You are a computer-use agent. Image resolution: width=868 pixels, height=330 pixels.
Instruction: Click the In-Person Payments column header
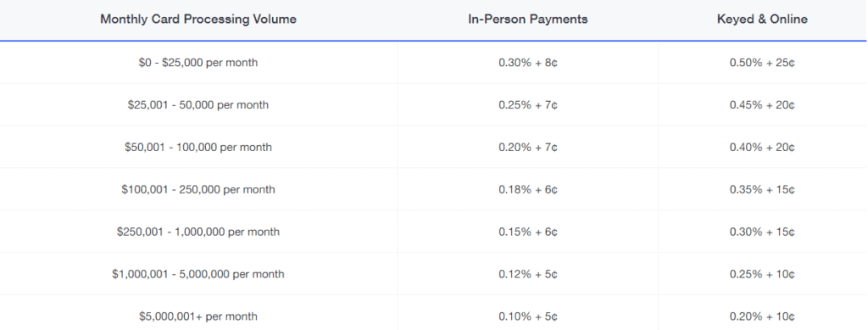[527, 19]
